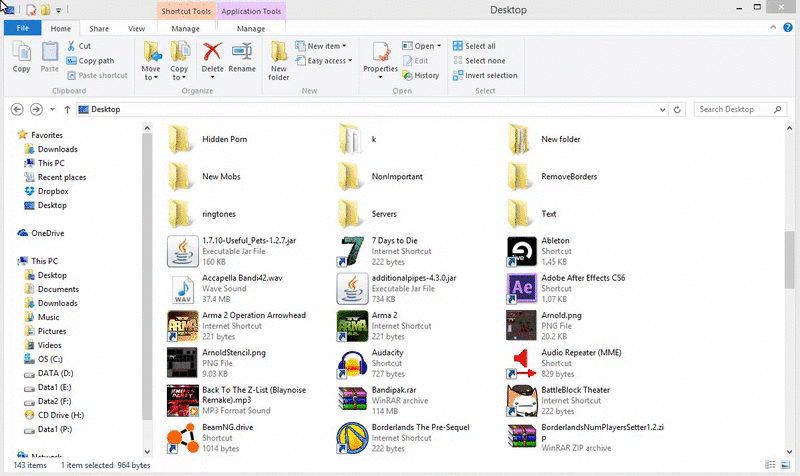This screenshot has height=476, width=800.
Task: Open the recent locations dropdown arrow
Action: pos(52,109)
